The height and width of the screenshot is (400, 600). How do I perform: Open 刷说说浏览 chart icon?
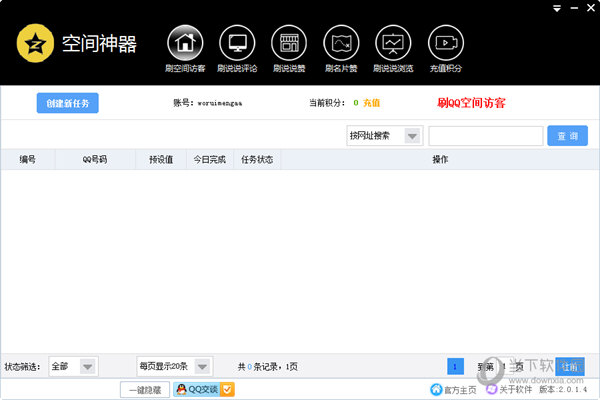tap(393, 43)
